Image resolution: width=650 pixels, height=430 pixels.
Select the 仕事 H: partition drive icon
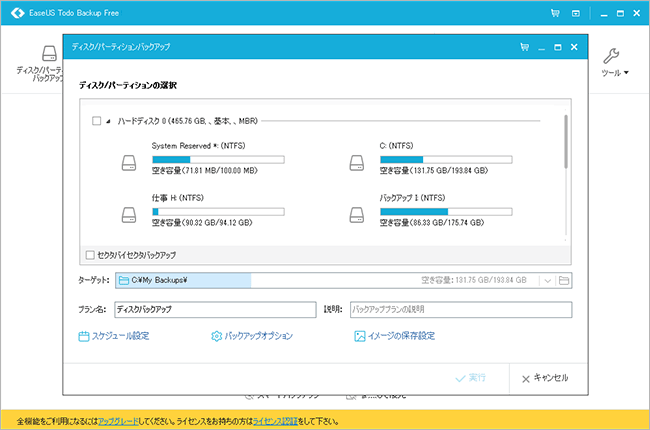pos(129,215)
